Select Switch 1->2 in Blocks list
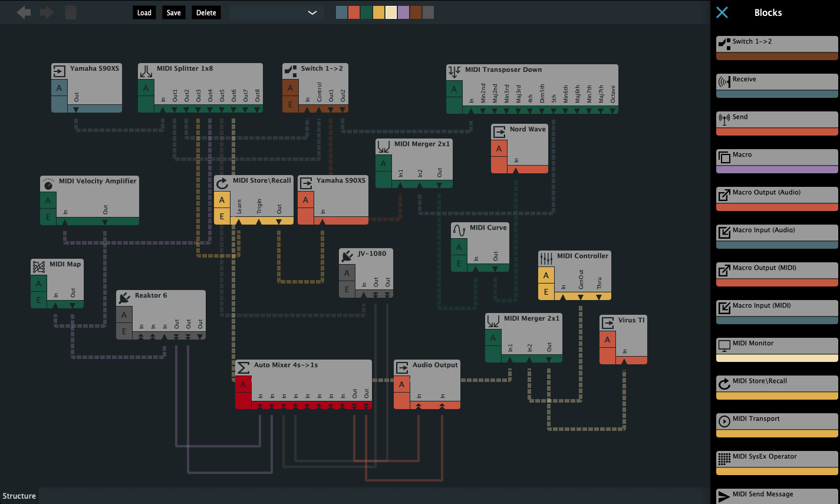840x504 pixels. (777, 48)
